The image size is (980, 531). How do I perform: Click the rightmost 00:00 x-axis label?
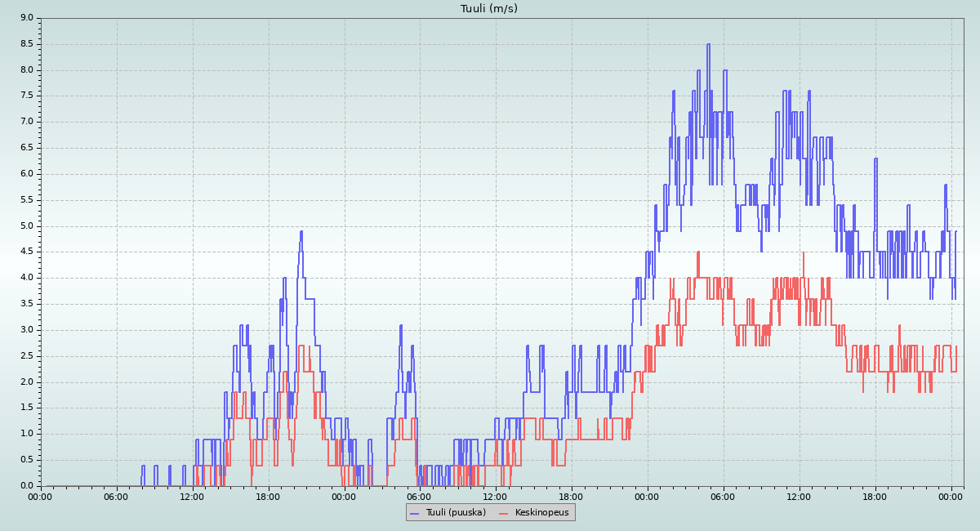(951, 496)
